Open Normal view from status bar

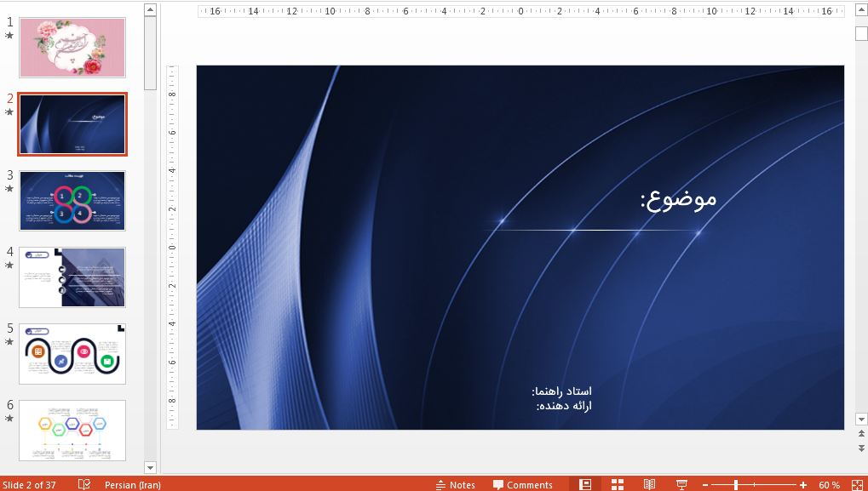tap(585, 484)
